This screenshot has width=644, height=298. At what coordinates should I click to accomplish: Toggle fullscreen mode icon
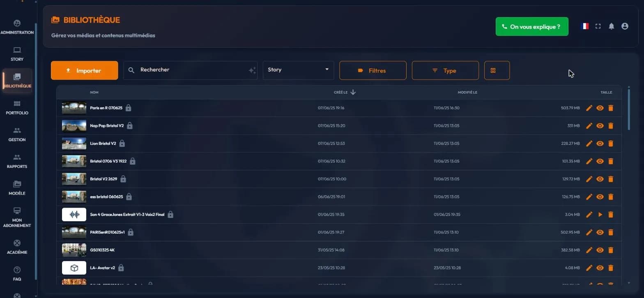598,26
